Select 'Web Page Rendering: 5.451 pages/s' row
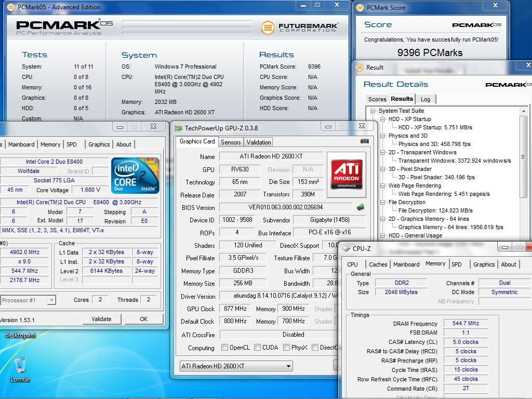 pyautogui.click(x=444, y=194)
